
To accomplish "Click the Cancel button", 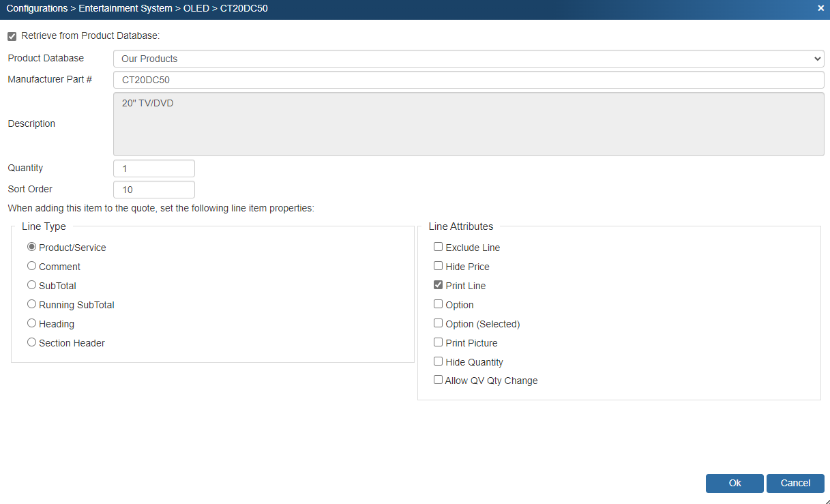I will pos(795,483).
